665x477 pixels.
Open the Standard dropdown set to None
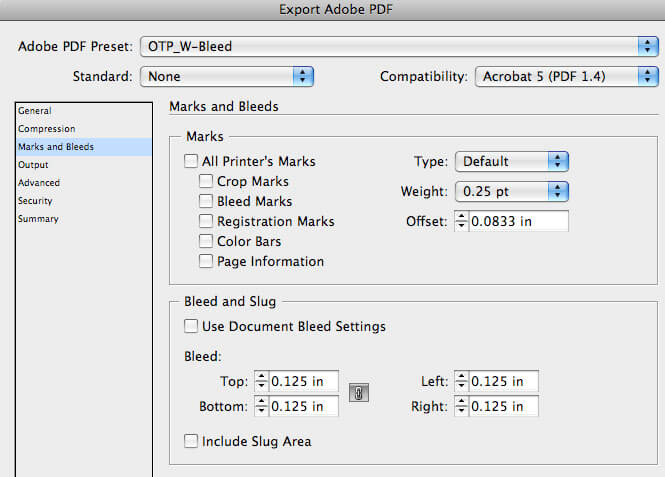227,76
